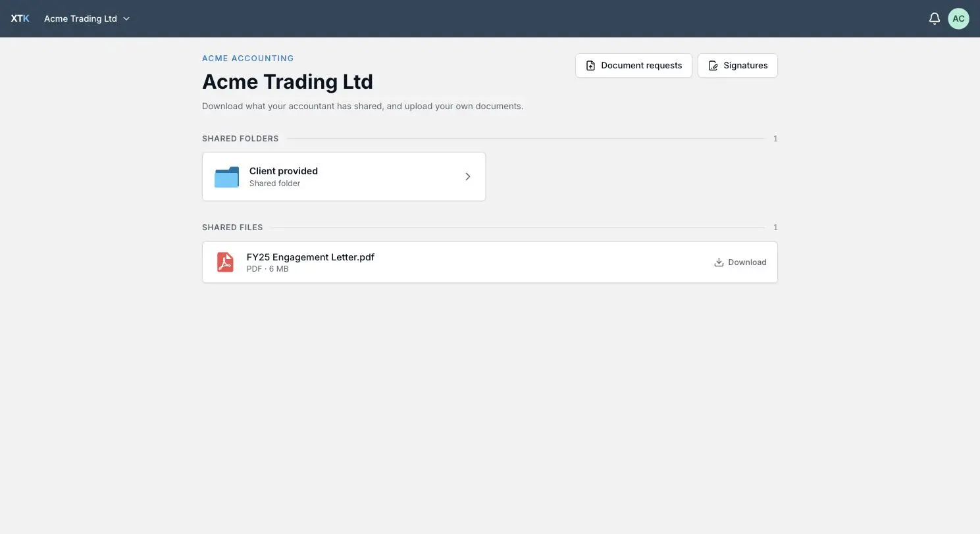Click the red PDF file icon

tap(225, 262)
